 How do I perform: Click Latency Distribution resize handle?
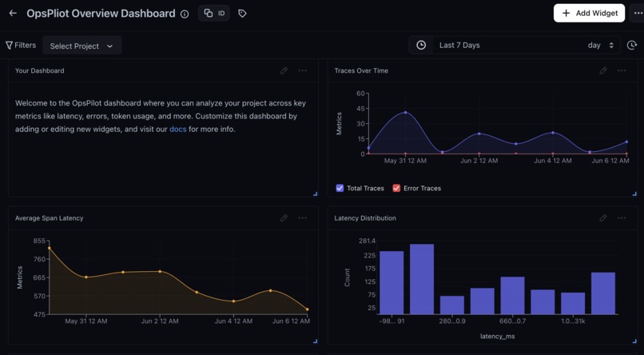(x=634, y=341)
